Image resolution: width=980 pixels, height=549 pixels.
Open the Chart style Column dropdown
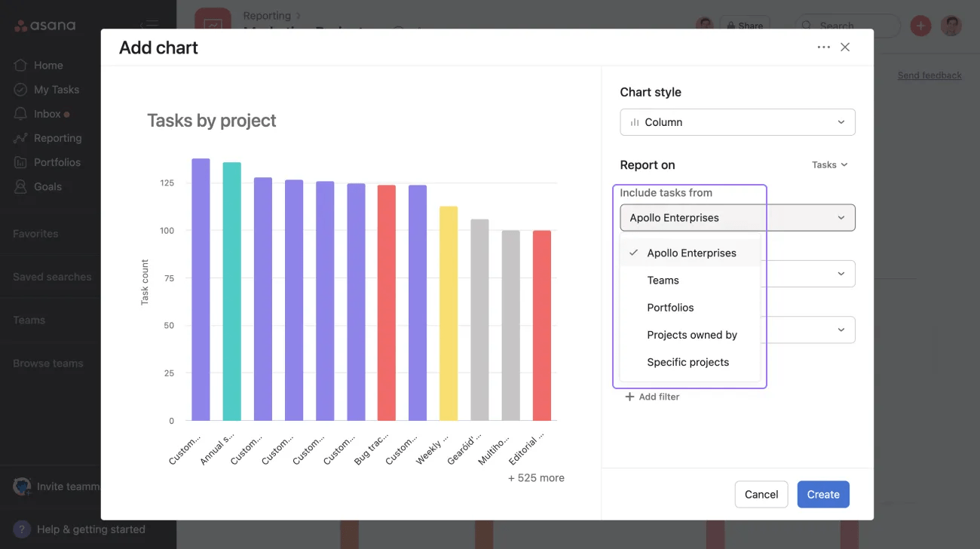[x=737, y=121]
